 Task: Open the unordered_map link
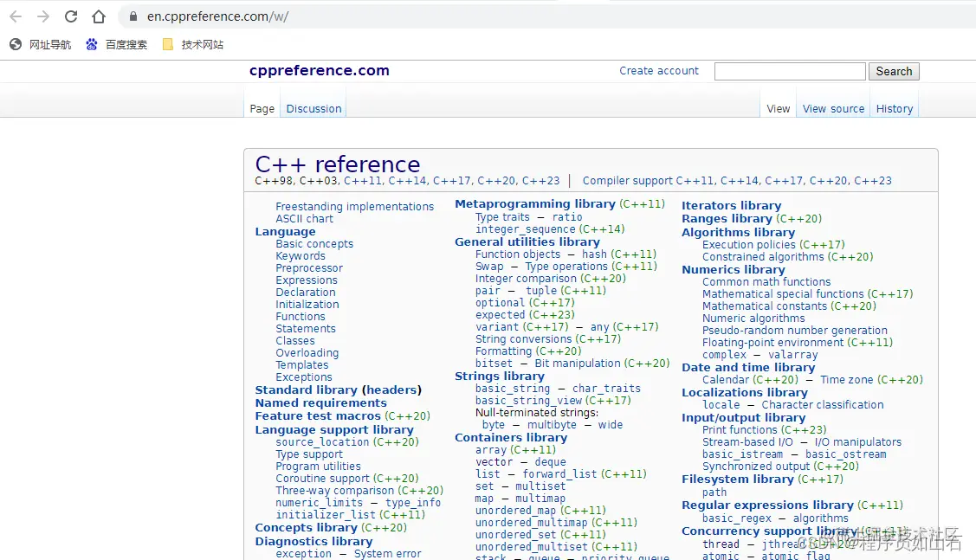click(516, 511)
